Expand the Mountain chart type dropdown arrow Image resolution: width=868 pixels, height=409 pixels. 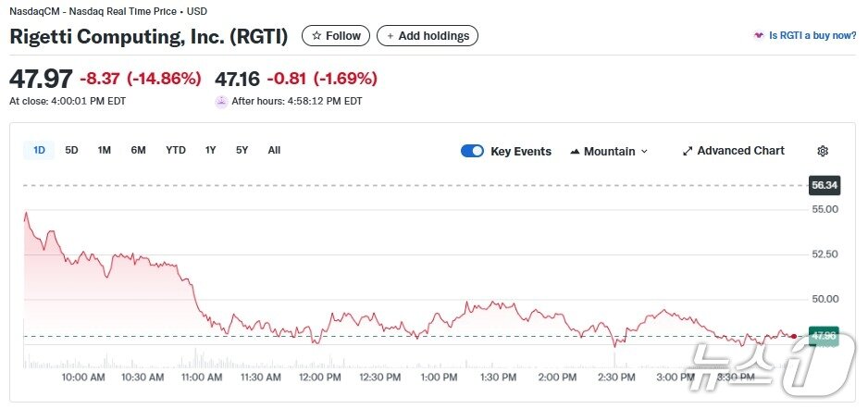(x=644, y=152)
